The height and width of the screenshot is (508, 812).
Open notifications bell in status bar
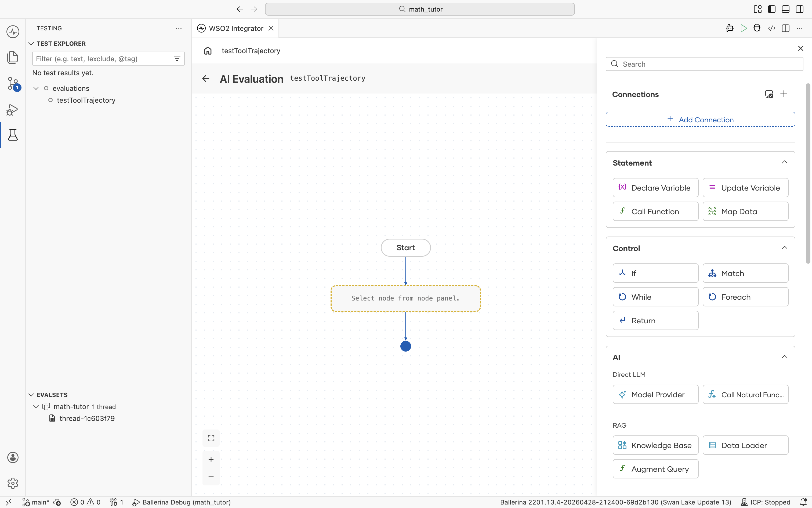[x=803, y=502]
